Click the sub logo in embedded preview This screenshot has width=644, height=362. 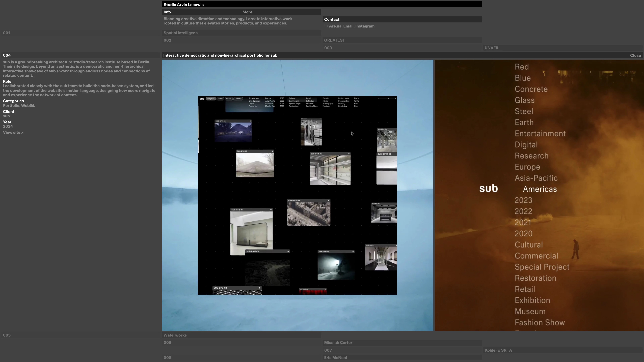click(x=202, y=99)
